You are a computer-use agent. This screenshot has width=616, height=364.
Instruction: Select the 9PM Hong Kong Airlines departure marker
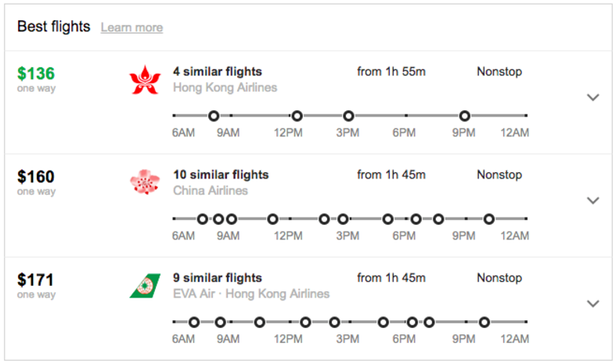click(x=465, y=116)
